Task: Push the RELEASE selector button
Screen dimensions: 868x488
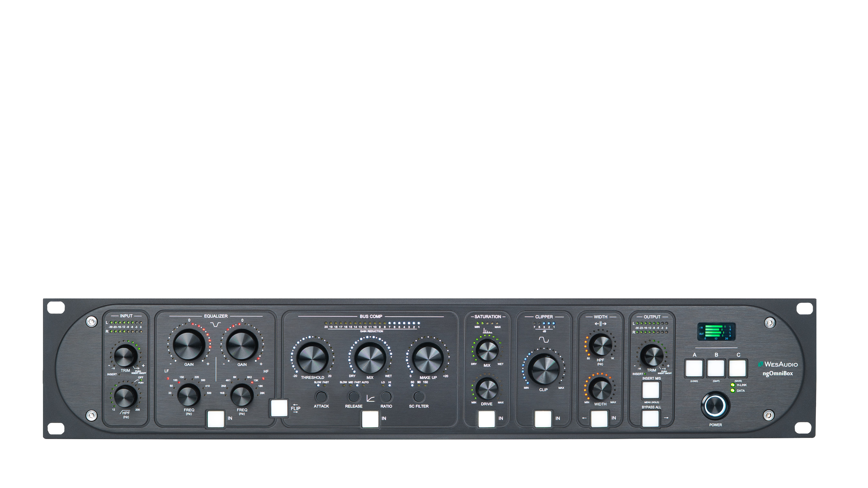Action: [x=354, y=396]
